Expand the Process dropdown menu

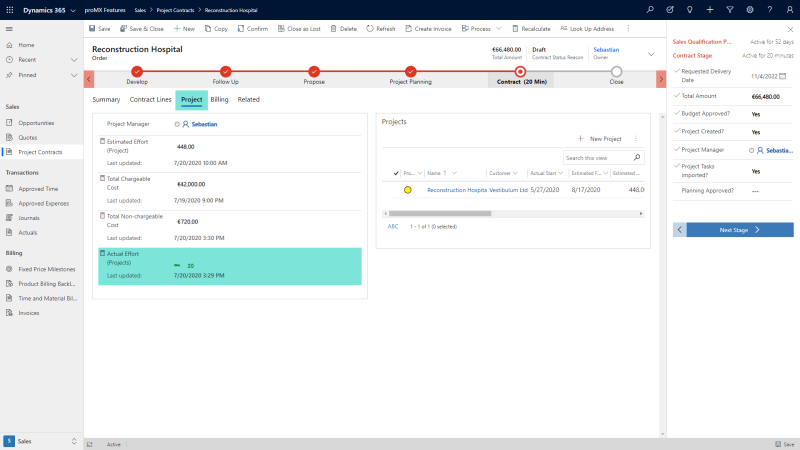(x=490, y=29)
